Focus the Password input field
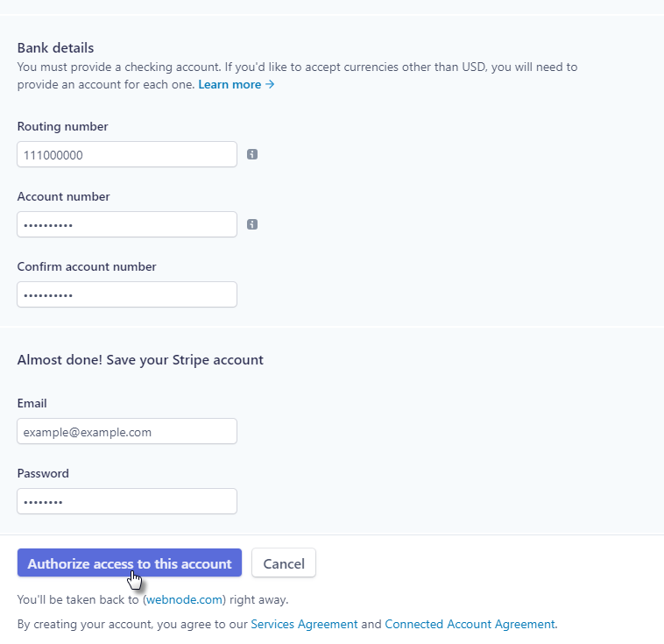The height and width of the screenshot is (644, 664). [127, 501]
